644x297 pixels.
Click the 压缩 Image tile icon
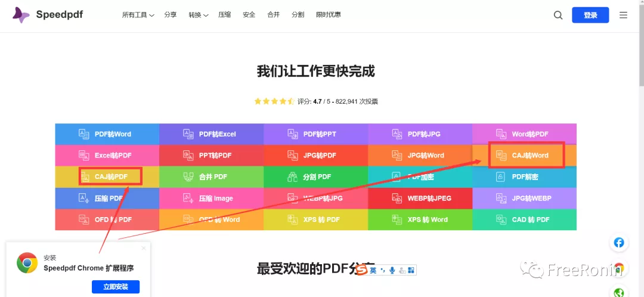coord(188,198)
